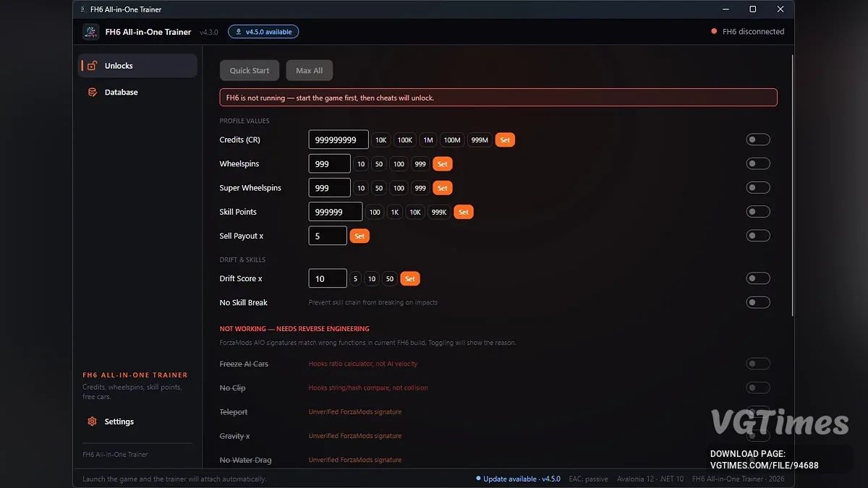Click the FH6 disconnected status indicator
The image size is (868, 488).
pyautogui.click(x=748, y=32)
